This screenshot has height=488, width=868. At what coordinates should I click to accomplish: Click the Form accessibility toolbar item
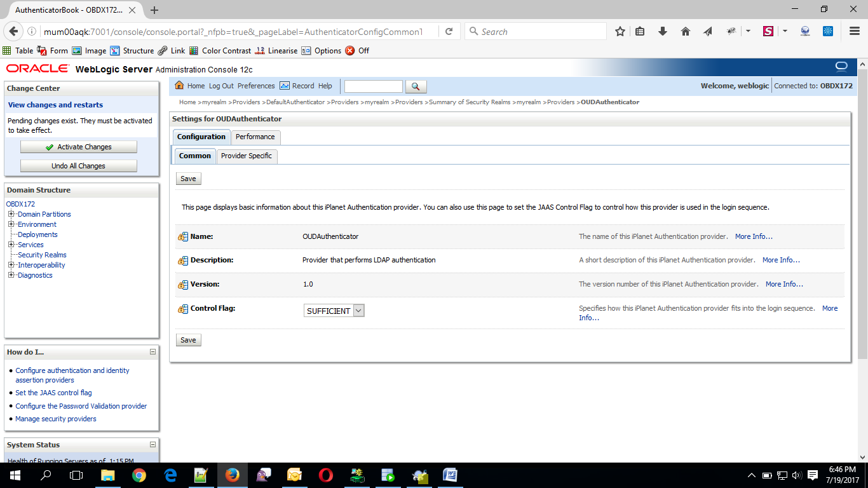(x=53, y=51)
